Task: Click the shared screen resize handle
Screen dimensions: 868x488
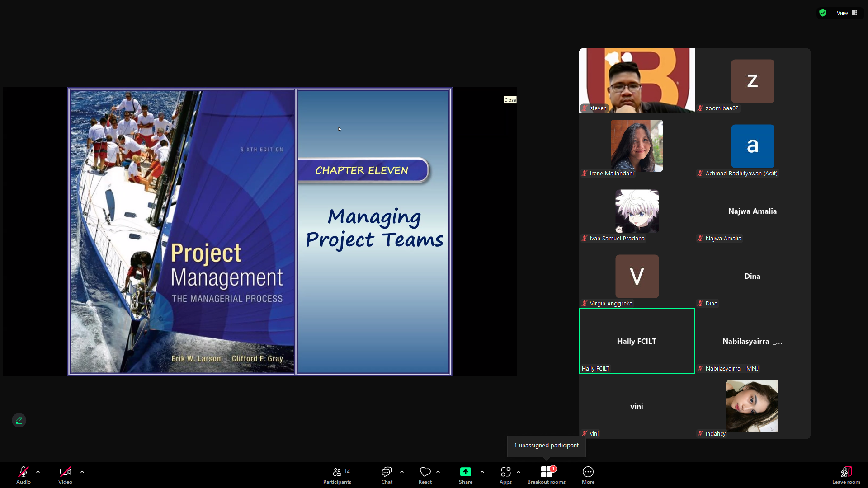Action: [x=519, y=244]
